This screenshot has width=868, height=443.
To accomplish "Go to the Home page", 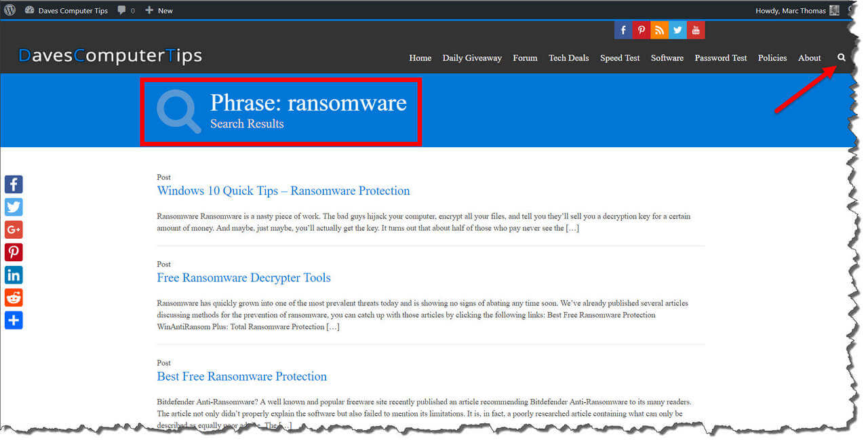I will (420, 58).
